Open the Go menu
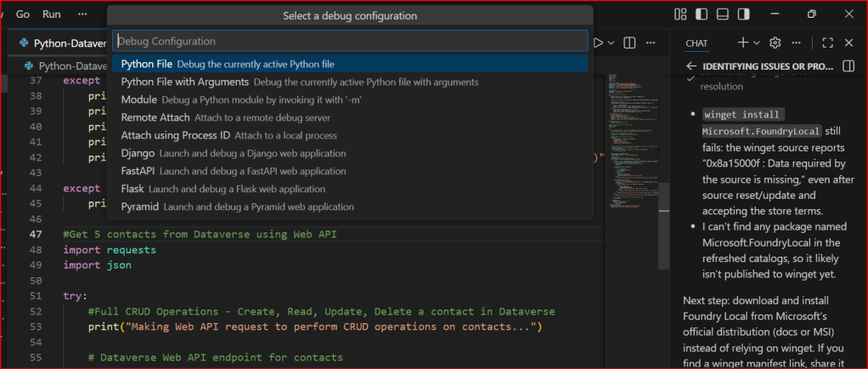This screenshot has width=868, height=369. tap(23, 14)
